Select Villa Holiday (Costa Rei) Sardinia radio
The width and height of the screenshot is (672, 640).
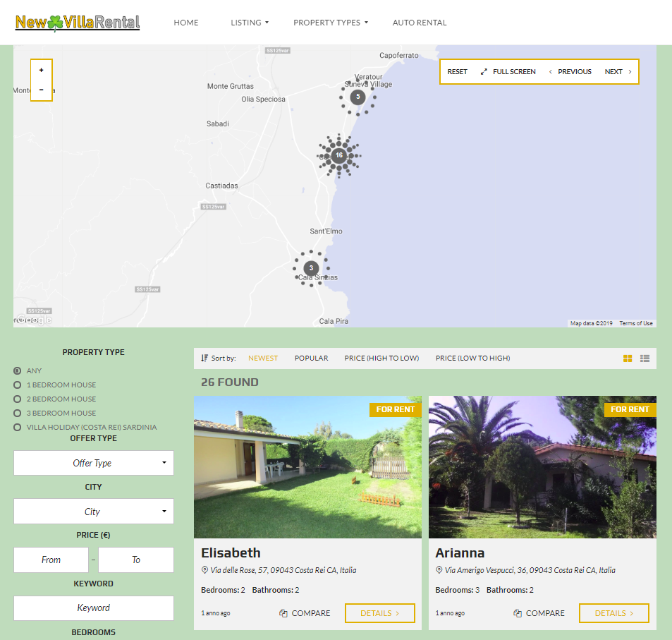coord(17,427)
